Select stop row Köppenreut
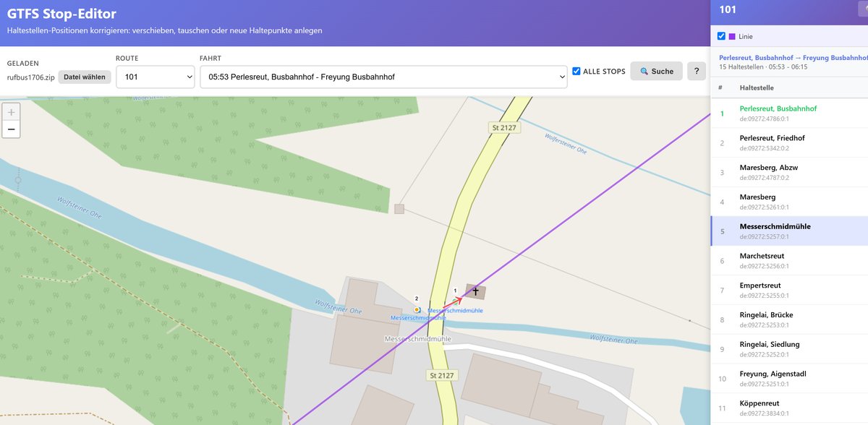Viewport: 868px width, 425px height. pyautogui.click(x=789, y=408)
